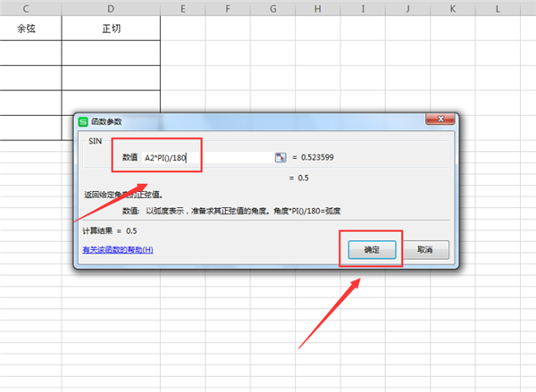The image size is (536, 392).
Task: Select column F header
Action: pos(228,7)
